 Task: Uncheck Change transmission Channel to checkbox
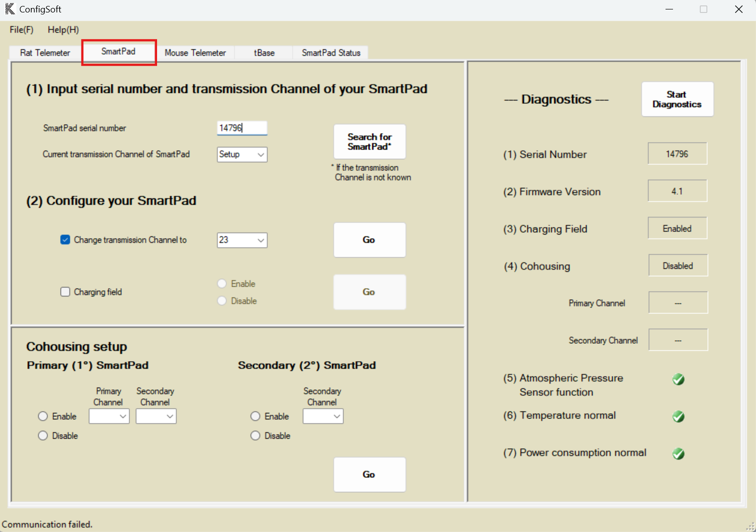click(65, 240)
